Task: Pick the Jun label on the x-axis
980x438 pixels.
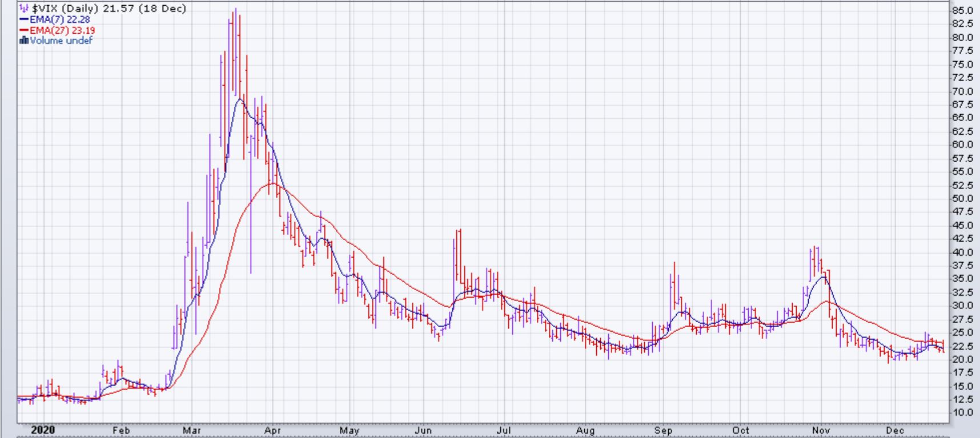Action: [x=423, y=431]
